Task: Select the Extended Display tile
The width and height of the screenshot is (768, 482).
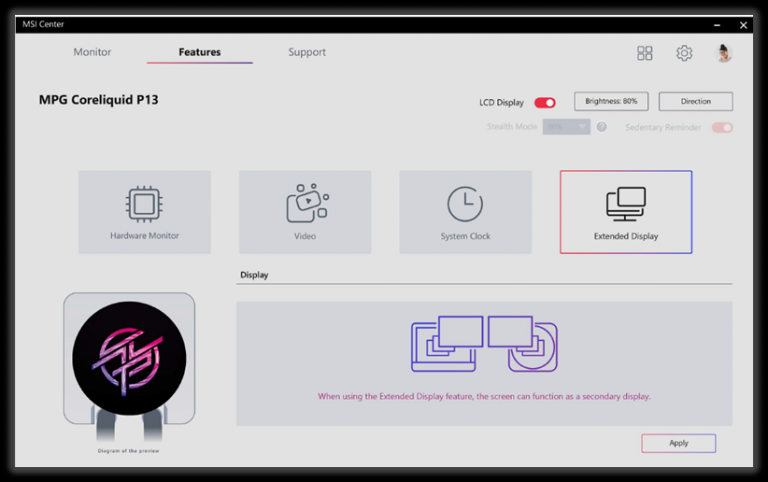Action: [626, 212]
